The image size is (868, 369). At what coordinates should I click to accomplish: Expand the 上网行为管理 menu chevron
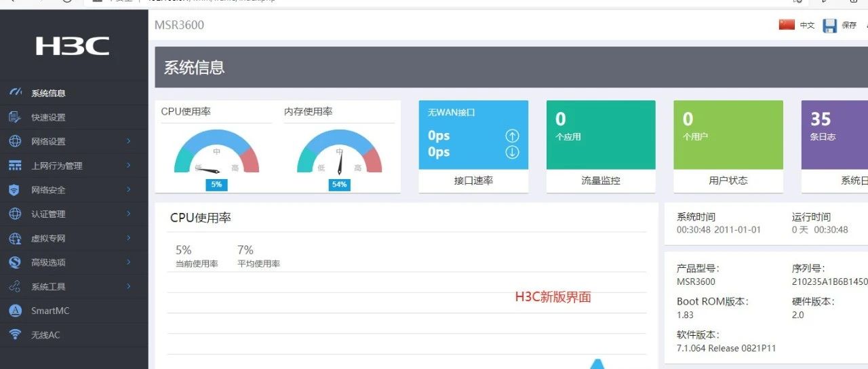pos(128,166)
